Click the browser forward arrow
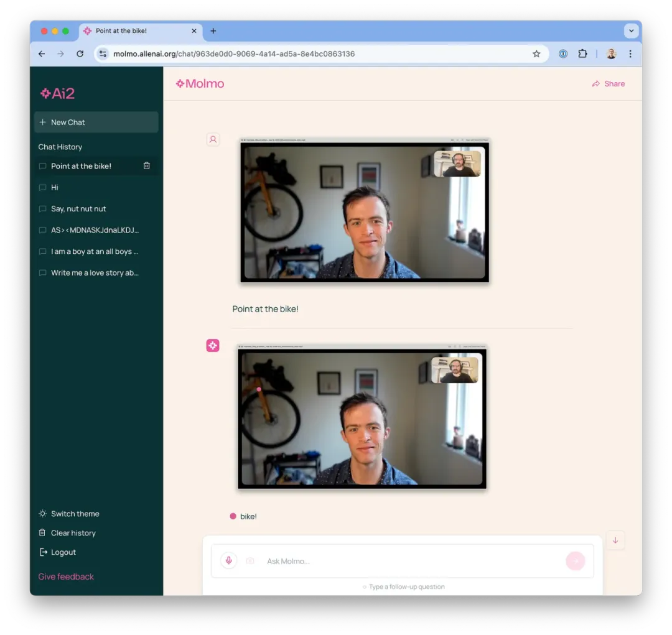The image size is (672, 635). 60,54
